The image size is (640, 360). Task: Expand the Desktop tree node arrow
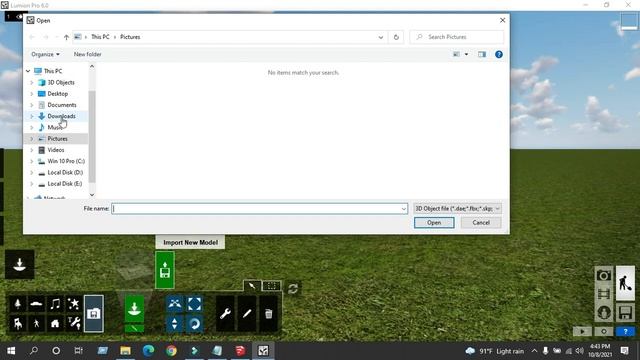click(32, 94)
